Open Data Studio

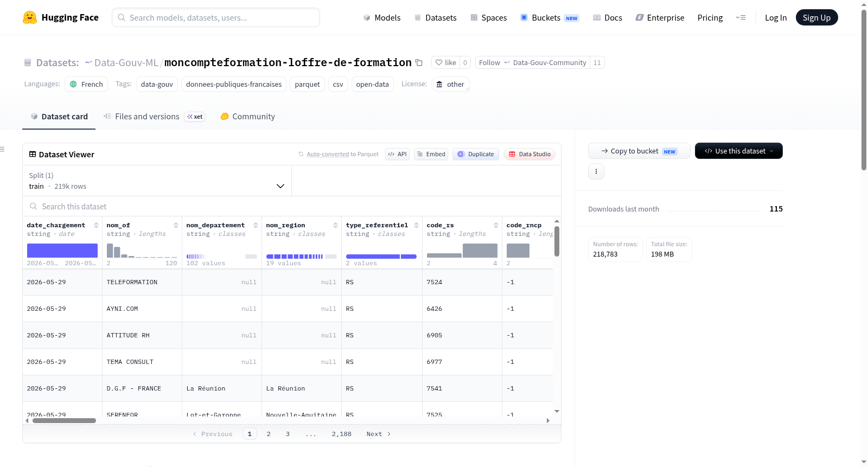[x=529, y=154]
